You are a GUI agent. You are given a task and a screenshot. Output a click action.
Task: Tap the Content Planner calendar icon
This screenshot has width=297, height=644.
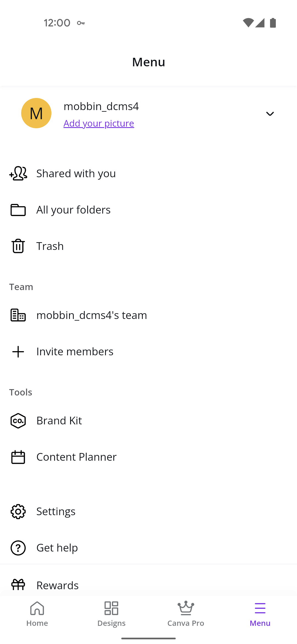(18, 457)
